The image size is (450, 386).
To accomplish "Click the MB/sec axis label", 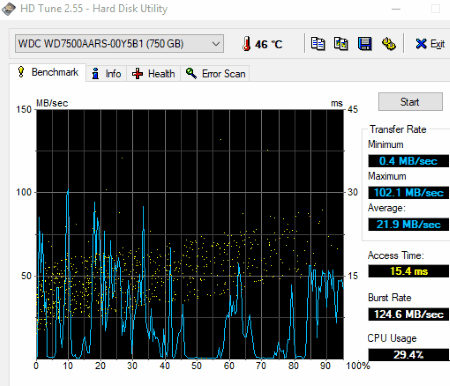I will (52, 103).
